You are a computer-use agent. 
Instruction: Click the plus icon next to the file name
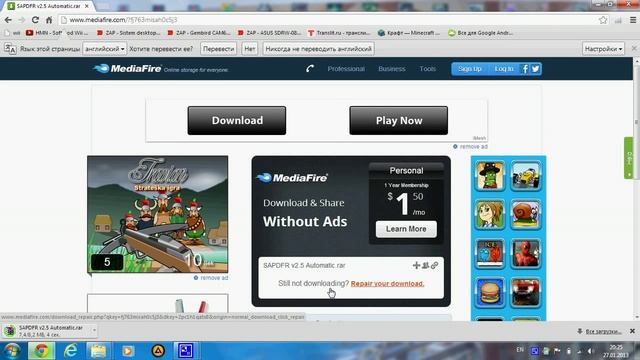tap(416, 265)
